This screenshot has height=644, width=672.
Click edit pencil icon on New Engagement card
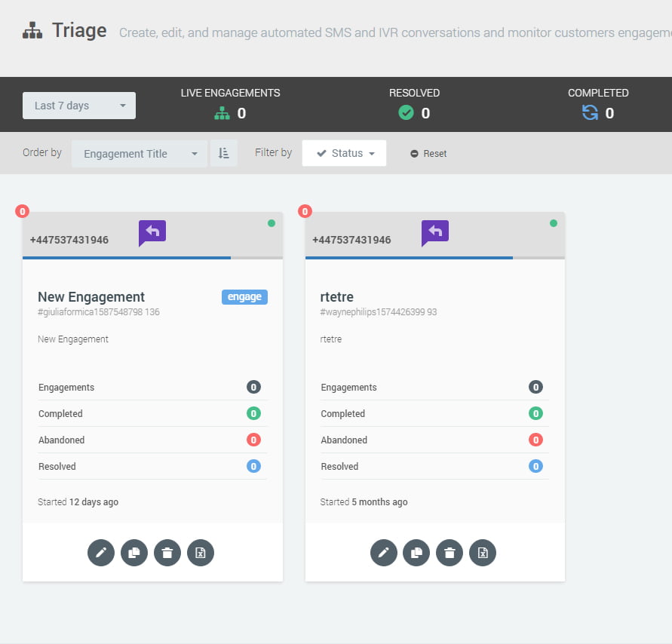tap(101, 553)
